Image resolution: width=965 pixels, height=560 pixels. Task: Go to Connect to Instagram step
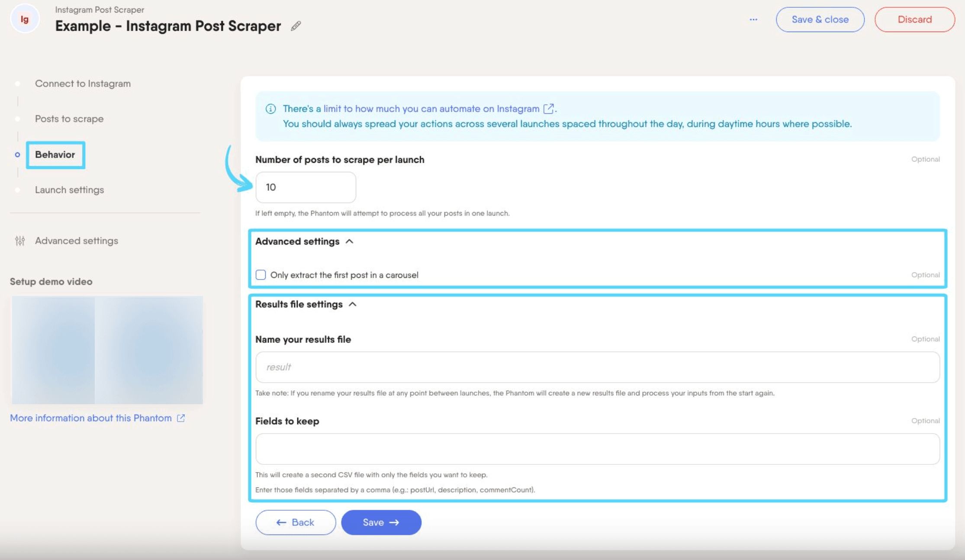click(x=83, y=84)
